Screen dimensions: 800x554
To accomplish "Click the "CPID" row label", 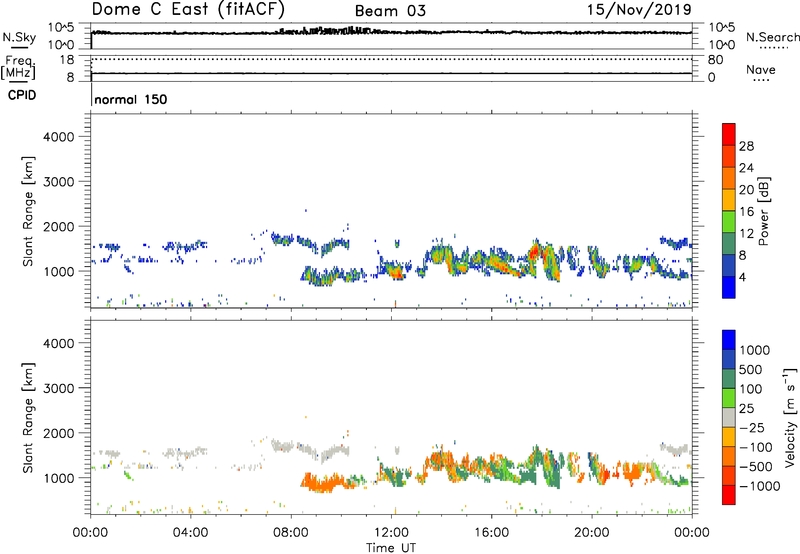I will click(22, 95).
